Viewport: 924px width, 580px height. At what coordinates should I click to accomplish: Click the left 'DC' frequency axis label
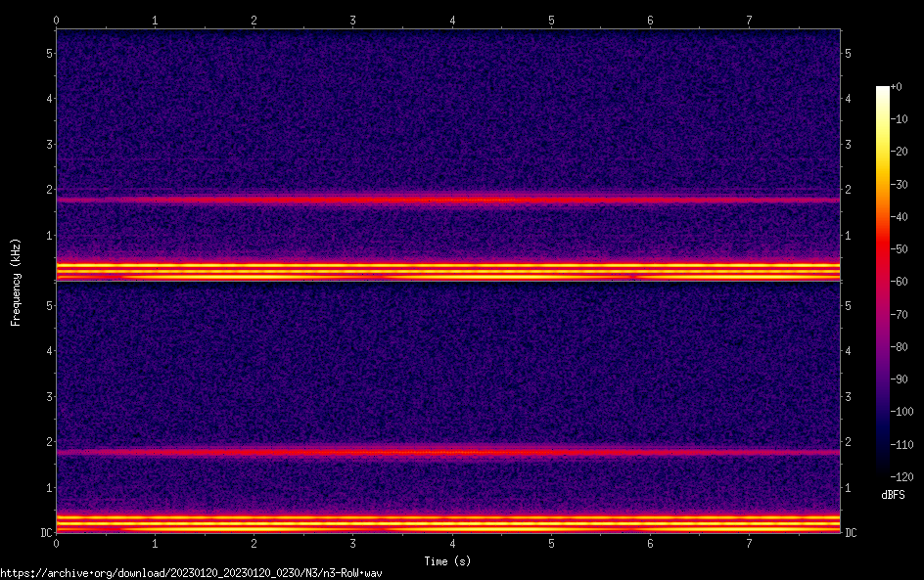[x=45, y=532]
